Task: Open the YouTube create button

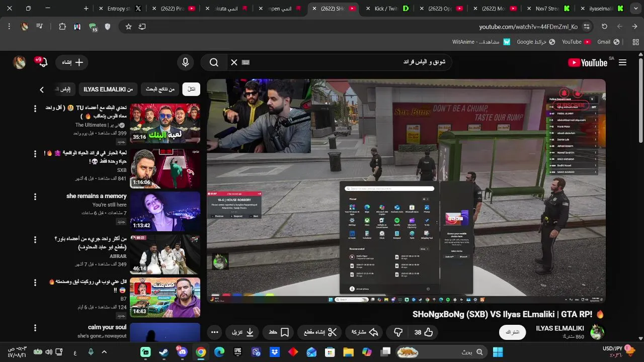Action: (x=72, y=62)
